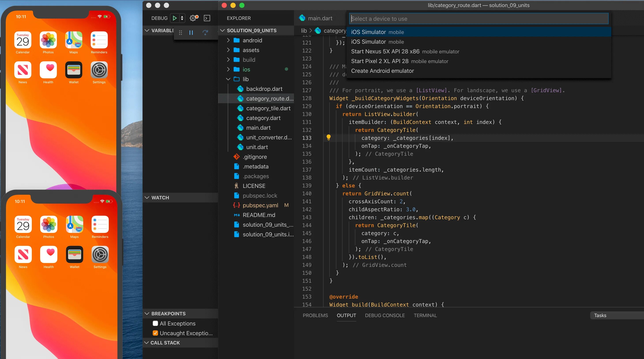Switch to the TERMINAL panel tab
The width and height of the screenshot is (644, 359).
point(425,315)
